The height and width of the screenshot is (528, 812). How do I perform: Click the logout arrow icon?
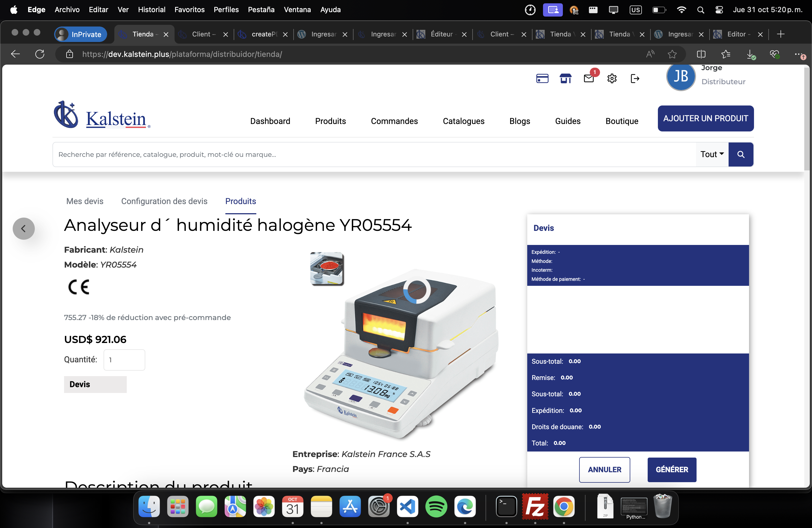click(x=635, y=78)
